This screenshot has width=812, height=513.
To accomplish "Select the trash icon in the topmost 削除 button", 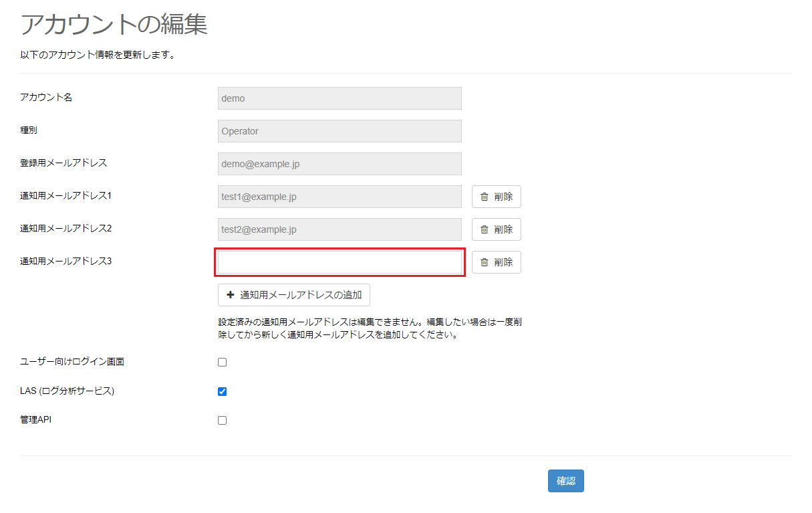I will point(486,197).
